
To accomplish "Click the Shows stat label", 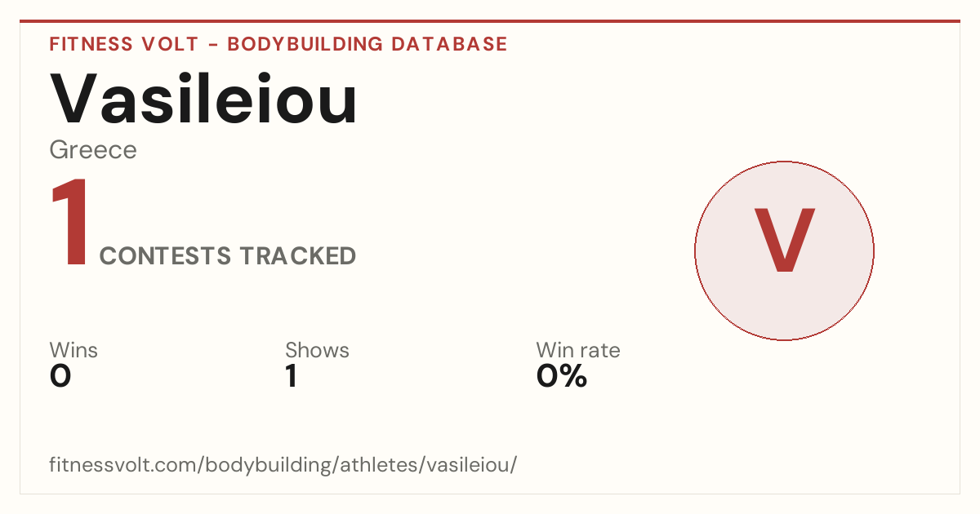I will (x=317, y=351).
